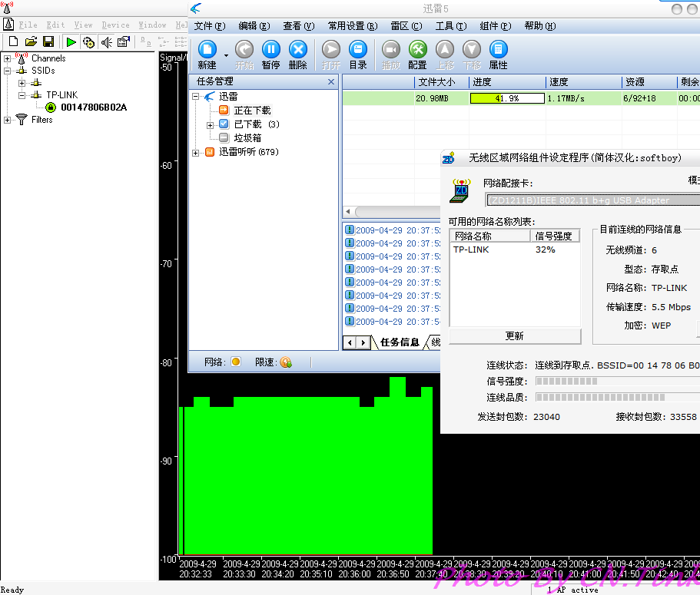Screen dimensions: 700x595
Task: Sort by 资源 column header
Action: pos(649,82)
